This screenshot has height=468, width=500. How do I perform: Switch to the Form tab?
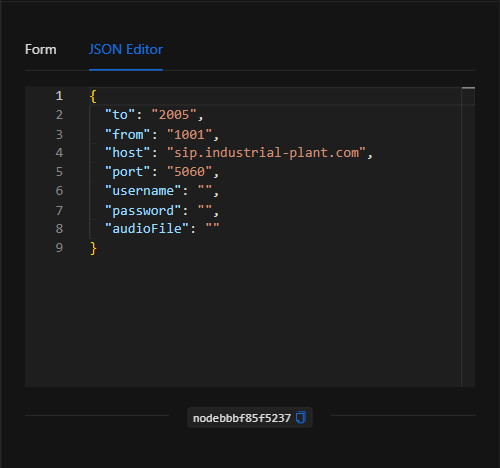click(41, 50)
